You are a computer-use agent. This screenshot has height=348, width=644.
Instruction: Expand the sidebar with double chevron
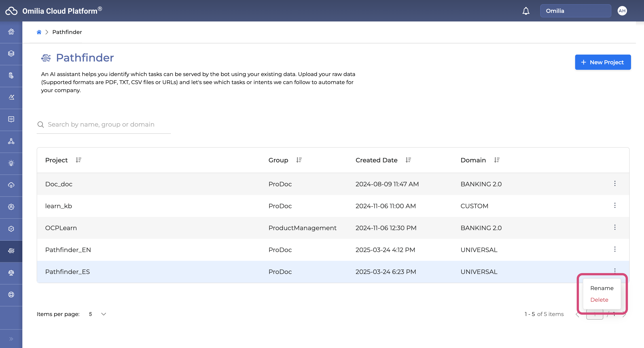coord(11,339)
